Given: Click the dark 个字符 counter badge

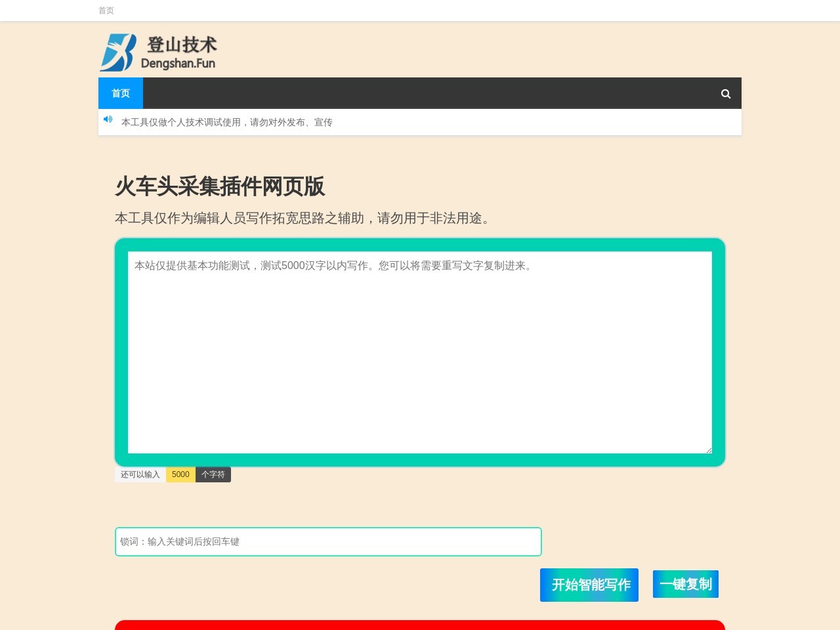Looking at the screenshot, I should 213,474.
